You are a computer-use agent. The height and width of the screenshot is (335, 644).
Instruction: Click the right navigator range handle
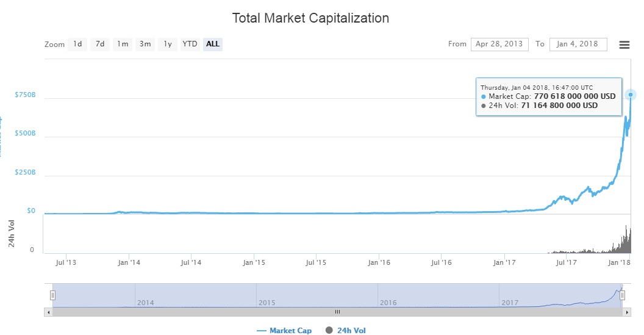point(622,295)
